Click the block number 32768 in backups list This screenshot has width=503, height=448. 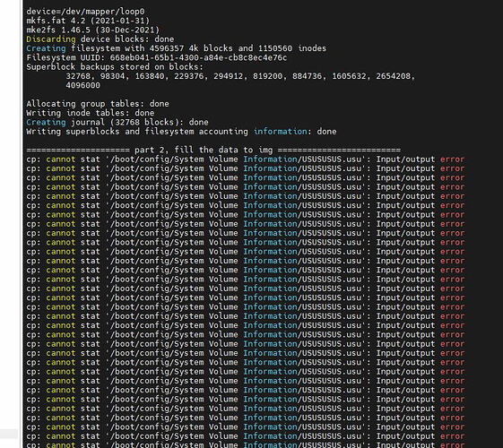coord(78,76)
